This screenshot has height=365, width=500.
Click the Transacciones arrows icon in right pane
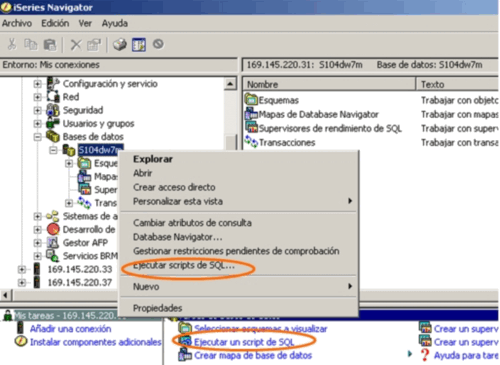coord(251,142)
